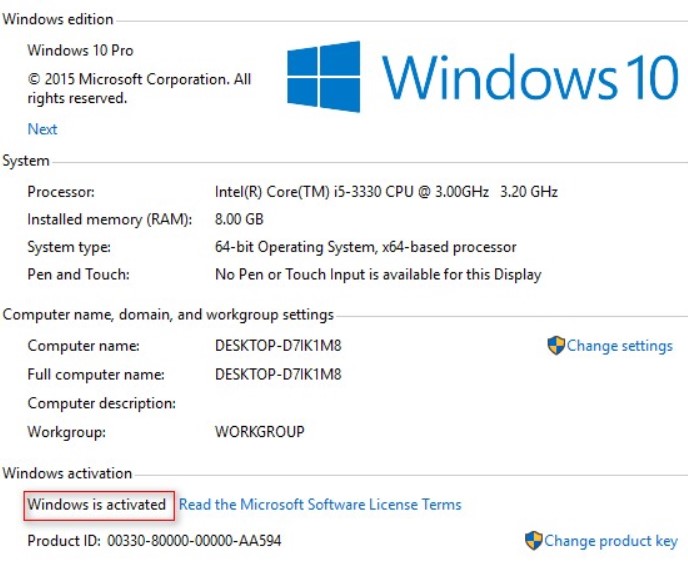Select the DESKTOP-D7IK1M8 value beside Full computer name
688x567 pixels.
(278, 374)
